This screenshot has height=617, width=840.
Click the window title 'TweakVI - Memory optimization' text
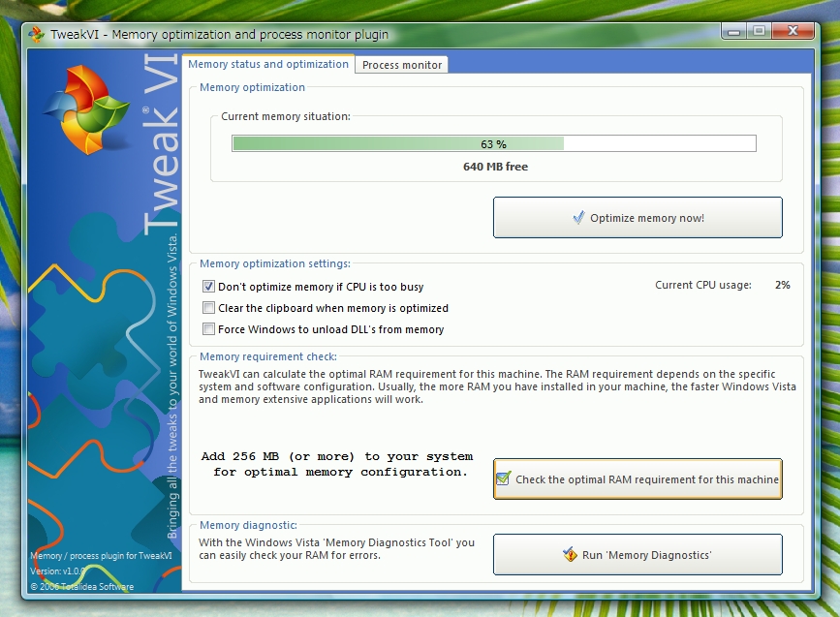220,34
